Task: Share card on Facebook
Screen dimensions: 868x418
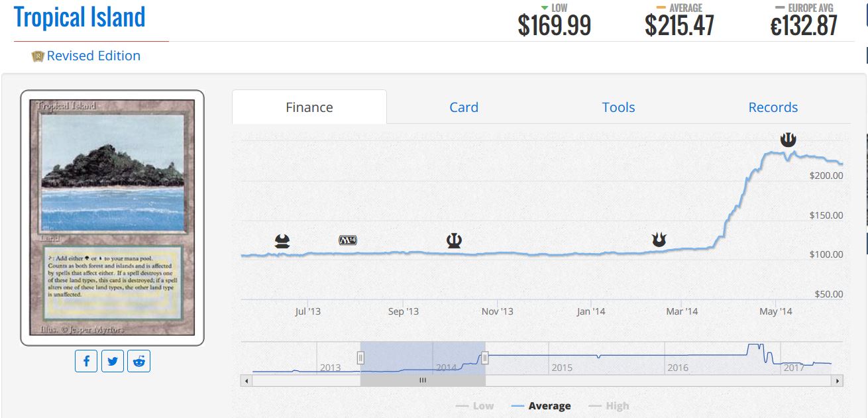Action: point(86,361)
